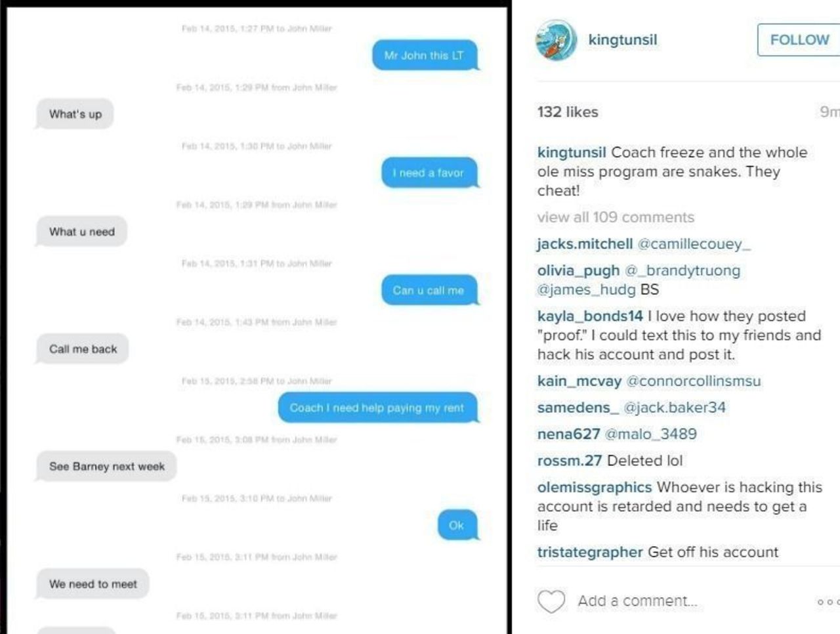Open @_brandytruong mention link
This screenshot has height=634, width=840.
point(682,270)
